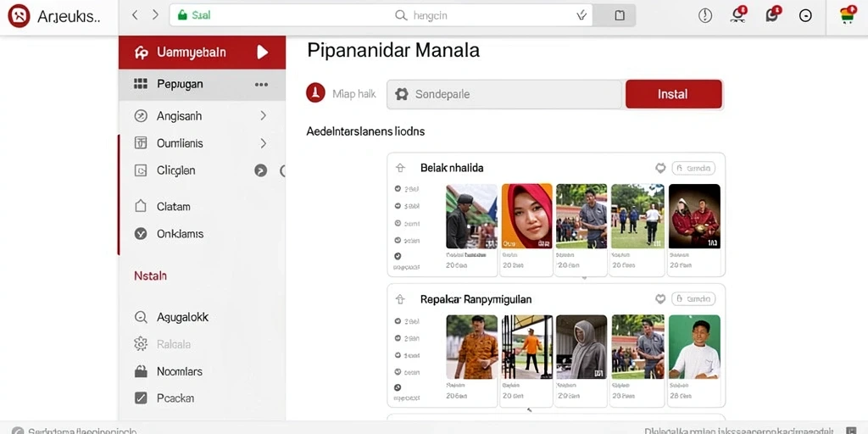Screen dimensions: 868x434
Task: Click the red Miap halk round icon
Action: coord(315,93)
